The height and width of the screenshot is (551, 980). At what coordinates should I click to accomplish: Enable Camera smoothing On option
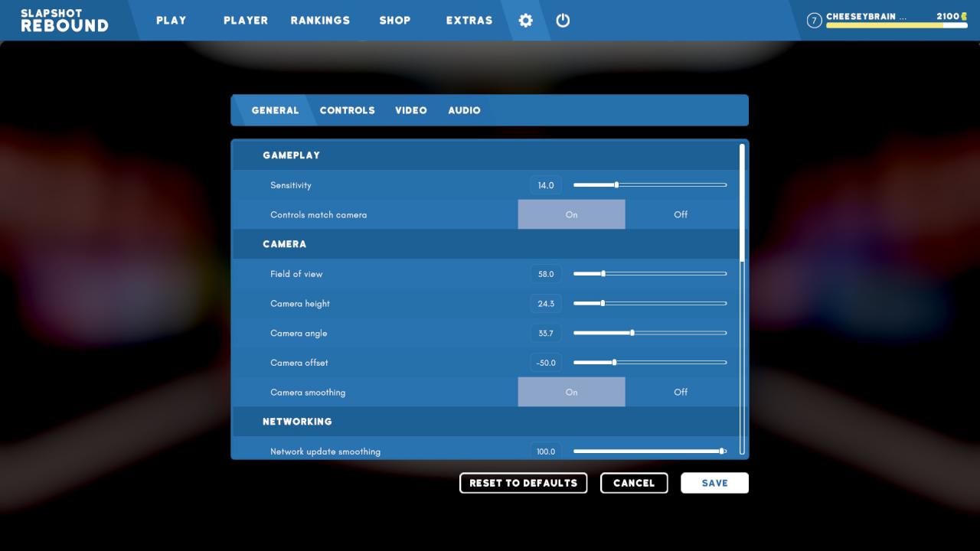pos(571,393)
